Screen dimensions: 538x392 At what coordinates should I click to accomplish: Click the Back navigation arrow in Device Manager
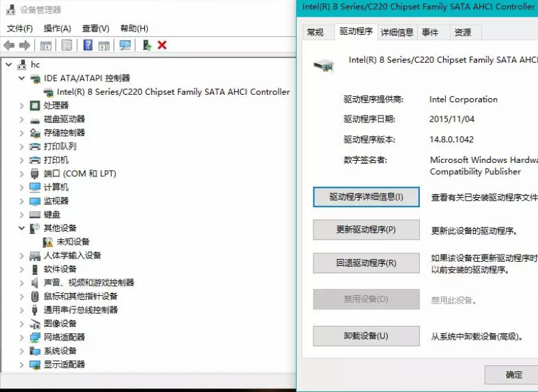[9, 45]
